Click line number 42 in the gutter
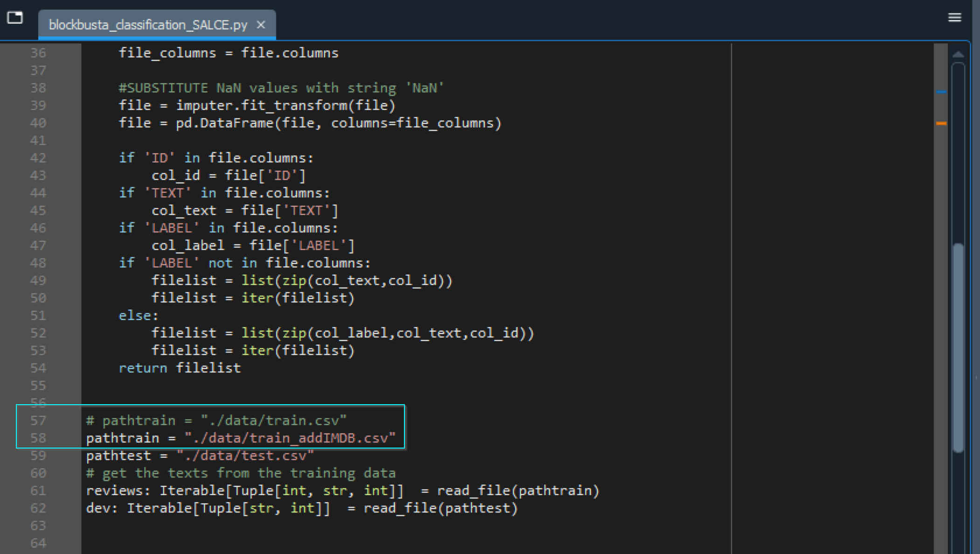Image resolution: width=980 pixels, height=554 pixels. pyautogui.click(x=38, y=158)
